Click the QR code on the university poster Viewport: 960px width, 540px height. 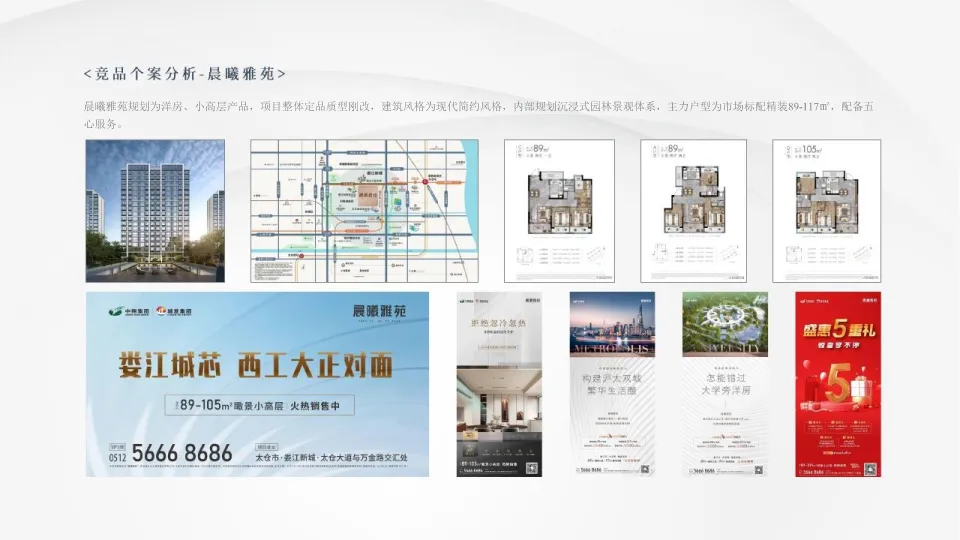(758, 470)
